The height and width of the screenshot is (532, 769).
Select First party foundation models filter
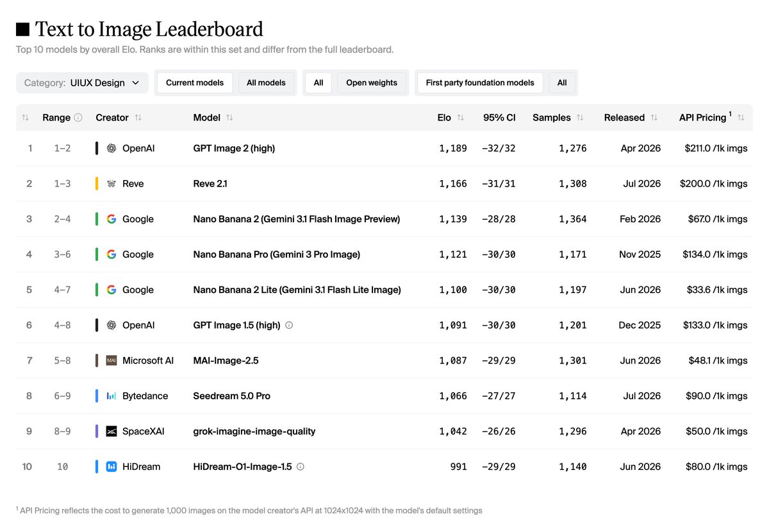point(480,83)
